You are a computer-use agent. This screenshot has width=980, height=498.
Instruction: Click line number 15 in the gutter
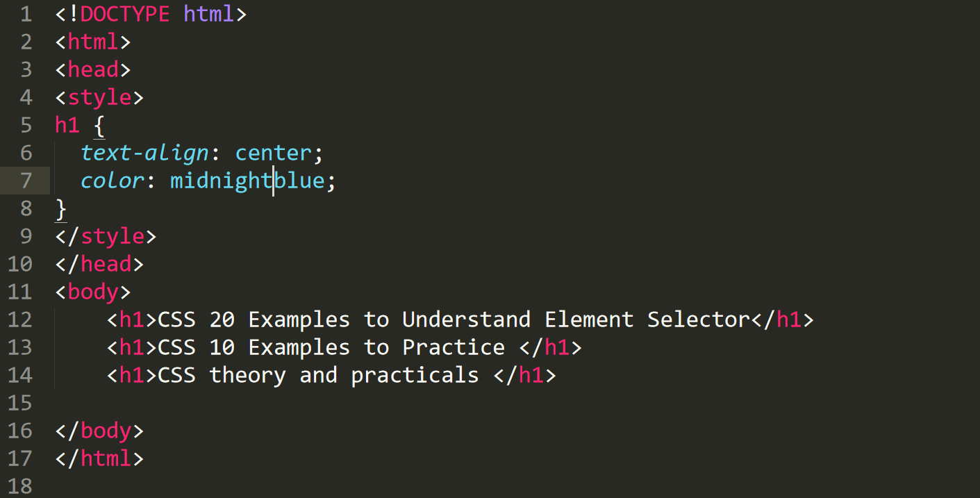(x=19, y=403)
